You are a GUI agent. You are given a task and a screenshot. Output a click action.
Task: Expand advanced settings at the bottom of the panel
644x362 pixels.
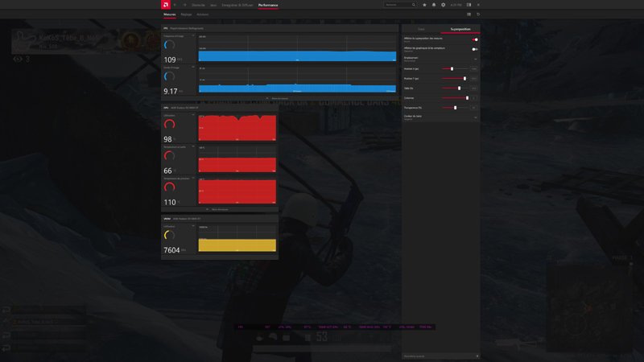tap(440, 356)
